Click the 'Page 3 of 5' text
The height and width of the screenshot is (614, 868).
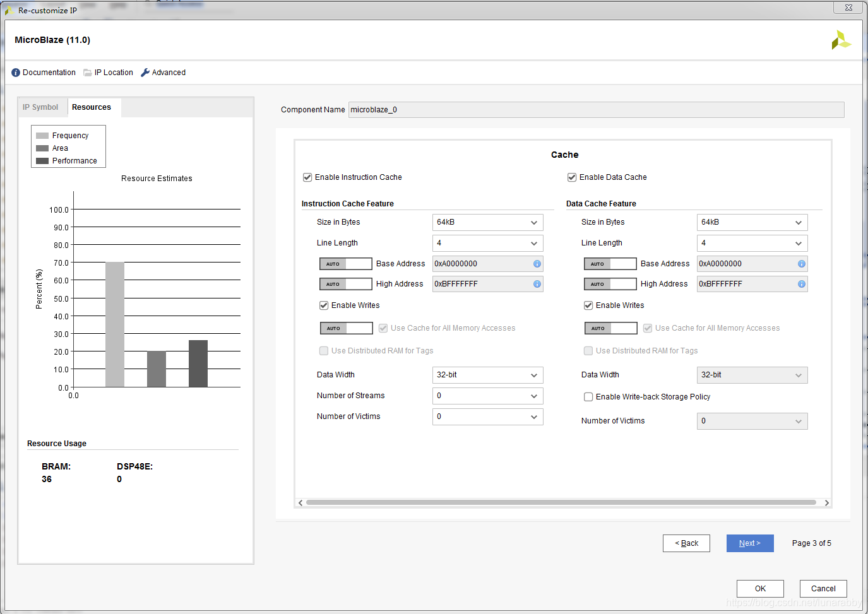click(x=812, y=543)
